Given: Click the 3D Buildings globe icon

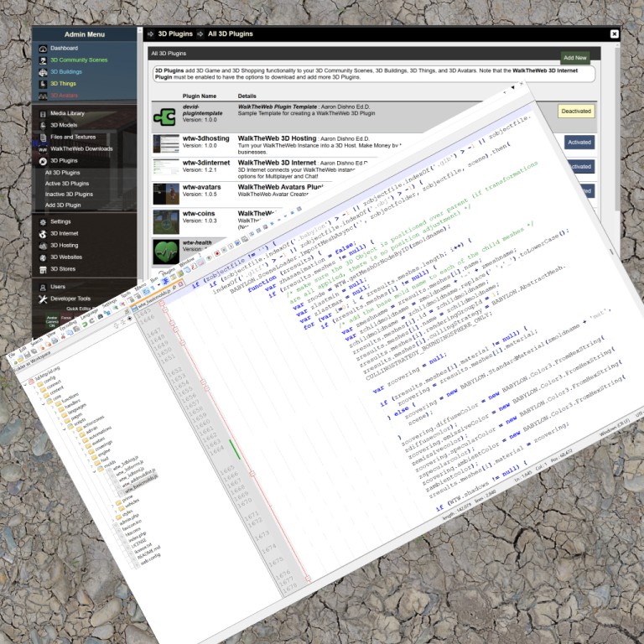Looking at the screenshot, I should (x=43, y=72).
